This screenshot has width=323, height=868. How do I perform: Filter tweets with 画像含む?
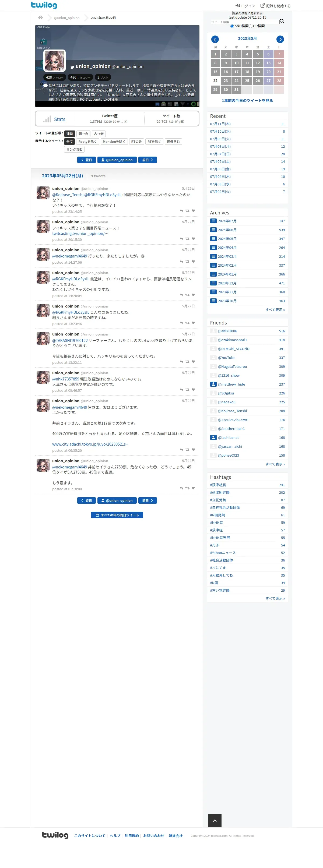[173, 142]
